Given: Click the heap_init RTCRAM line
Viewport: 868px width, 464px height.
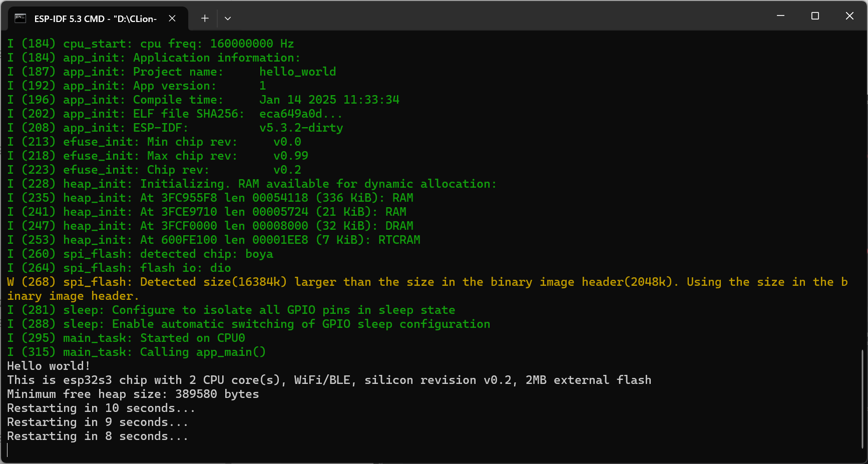Looking at the screenshot, I should pos(214,240).
